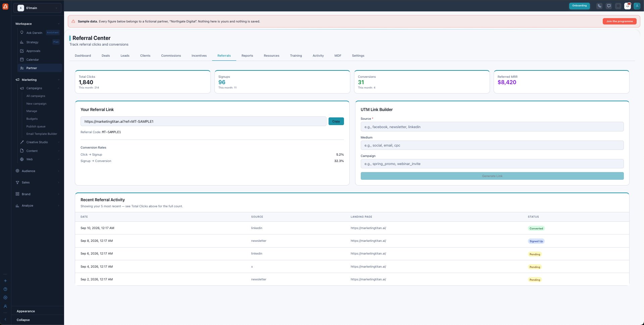Click the Join the programme button
Screen dimensions: 644x325
click(620, 21)
